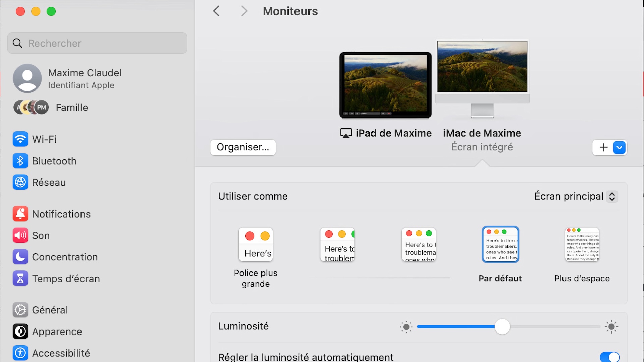Open Wi-Fi settings icon in sidebar

(20, 139)
